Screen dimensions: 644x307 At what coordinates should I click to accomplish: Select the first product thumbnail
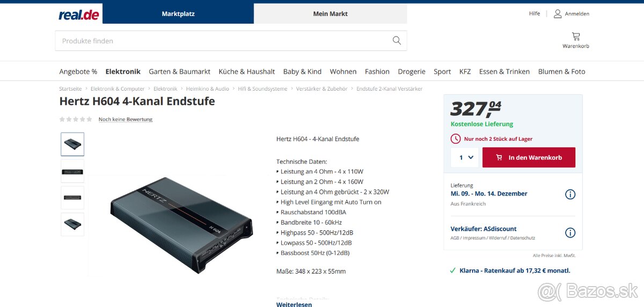point(72,144)
